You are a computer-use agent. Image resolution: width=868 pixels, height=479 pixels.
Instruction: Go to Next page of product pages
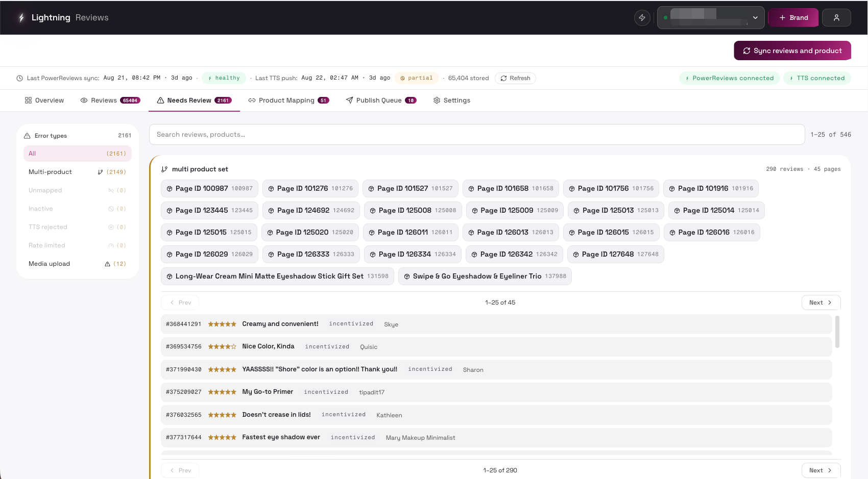point(821,302)
